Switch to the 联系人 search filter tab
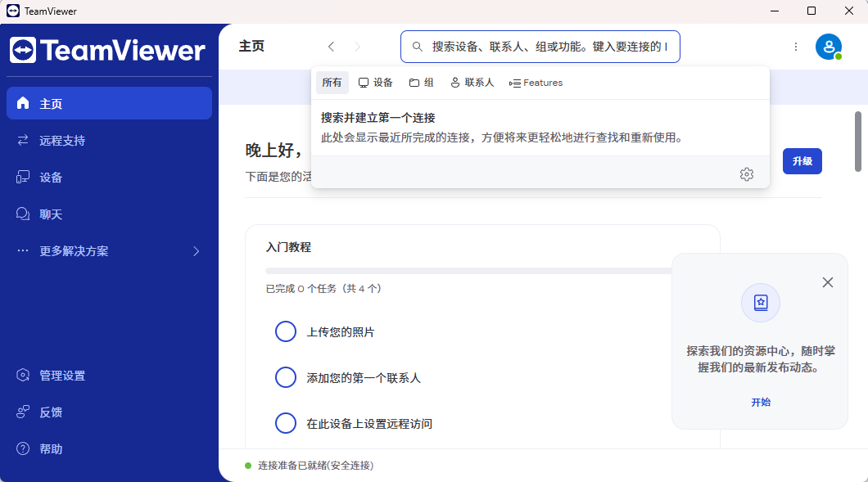The height and width of the screenshot is (482, 868). tap(472, 82)
